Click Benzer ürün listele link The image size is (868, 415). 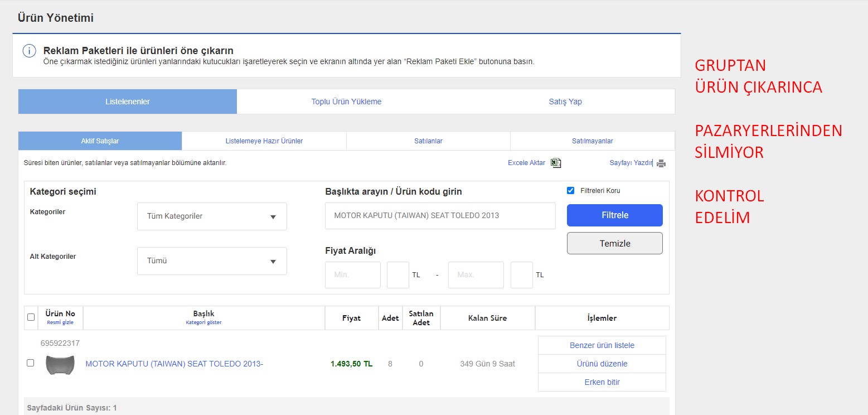(602, 345)
